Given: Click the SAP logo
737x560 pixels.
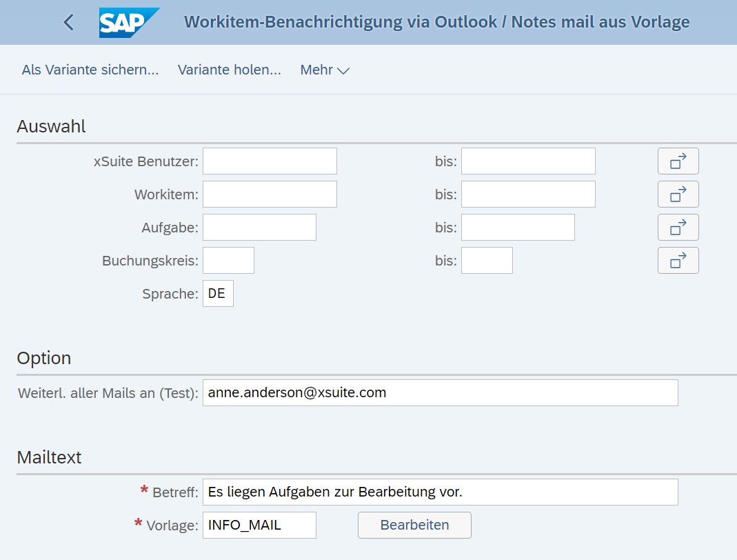Looking at the screenshot, I should coord(129,21).
